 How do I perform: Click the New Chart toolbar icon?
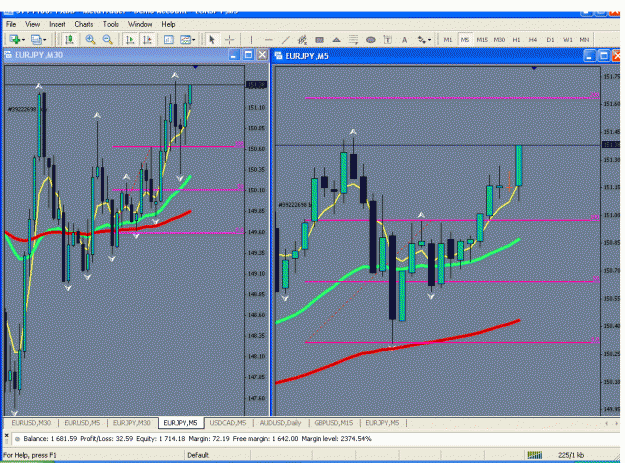point(14,39)
